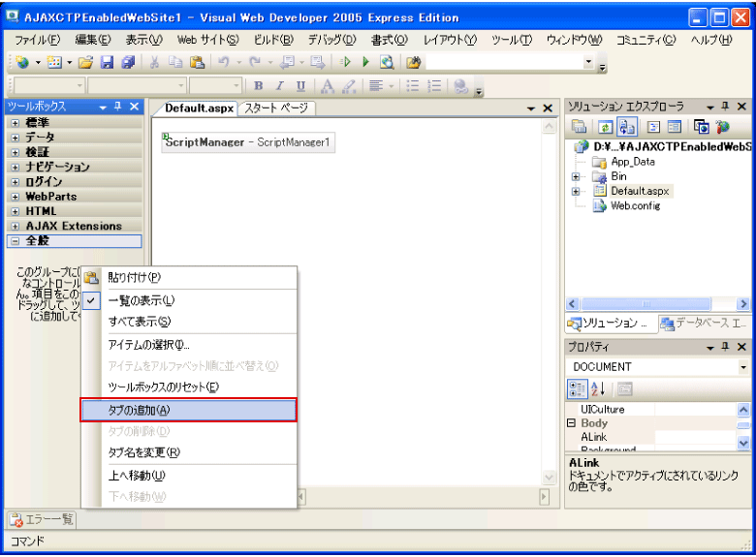Viewport: 756px width, 557px height.
Task: Toggle the checked 一覧の表示(L) menu item
Action: click(188, 300)
